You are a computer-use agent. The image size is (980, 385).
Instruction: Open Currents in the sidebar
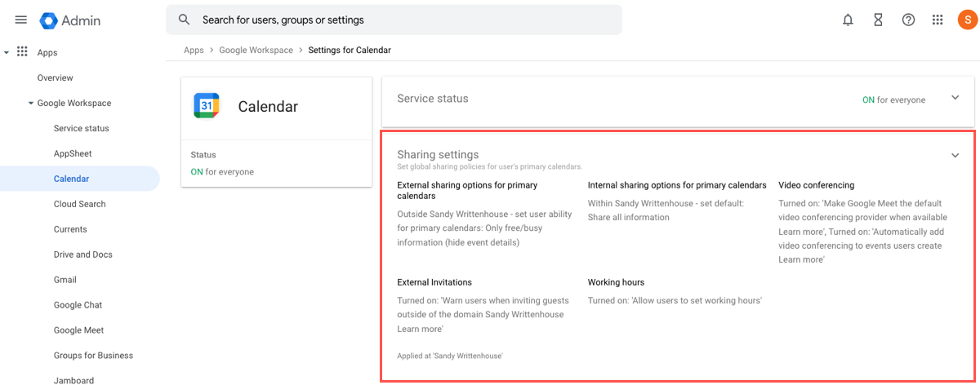[70, 229]
